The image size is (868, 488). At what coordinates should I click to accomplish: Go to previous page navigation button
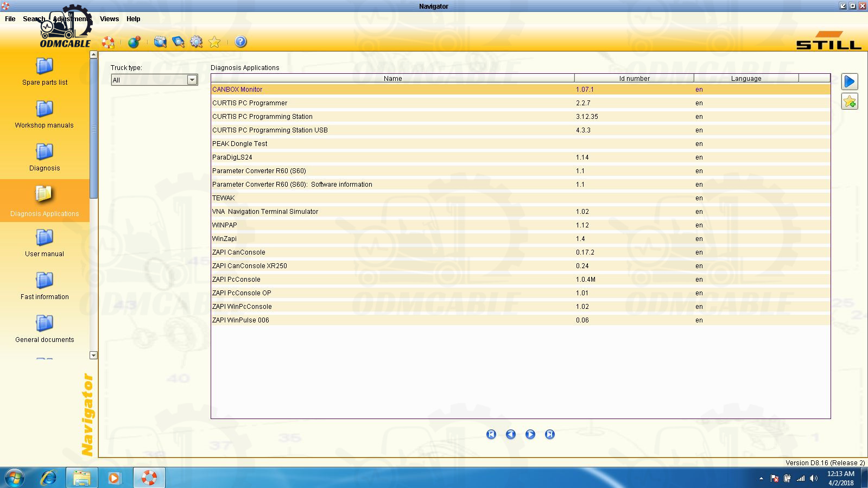tap(511, 434)
